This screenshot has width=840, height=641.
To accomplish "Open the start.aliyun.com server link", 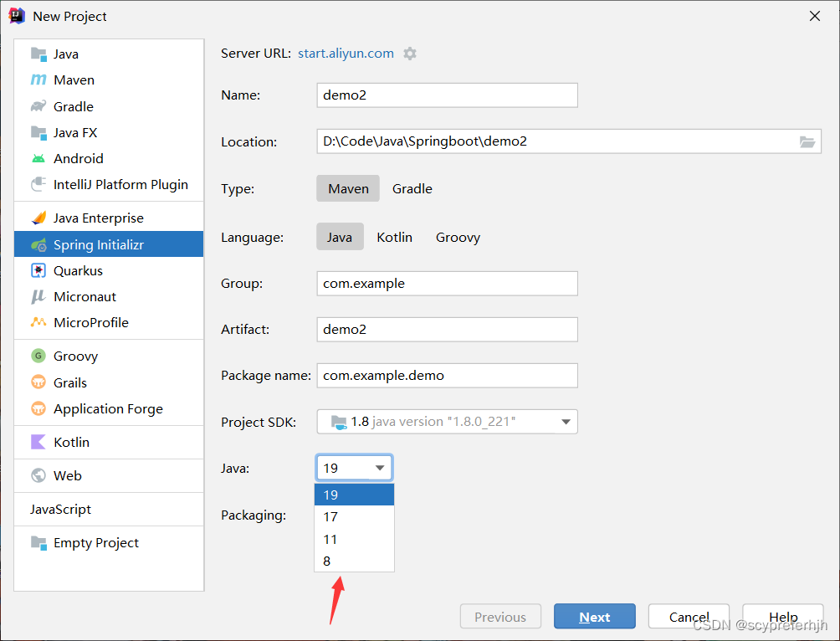I will [x=346, y=54].
